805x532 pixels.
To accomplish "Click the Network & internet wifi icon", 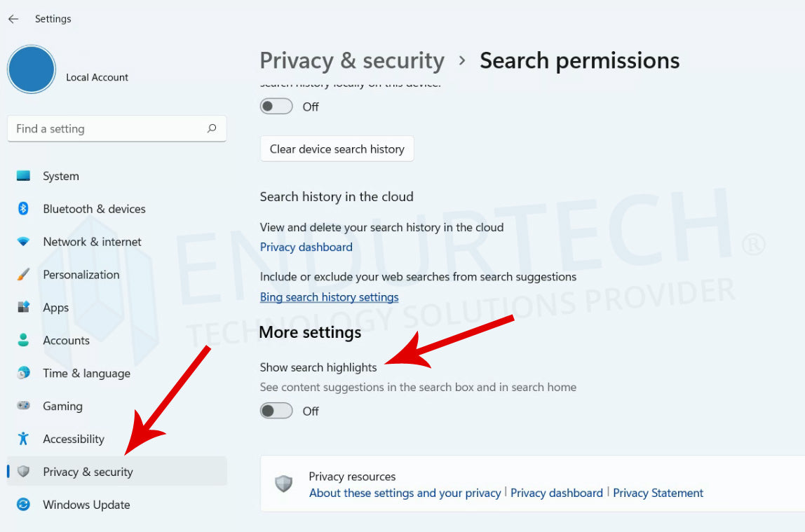I will tap(24, 242).
